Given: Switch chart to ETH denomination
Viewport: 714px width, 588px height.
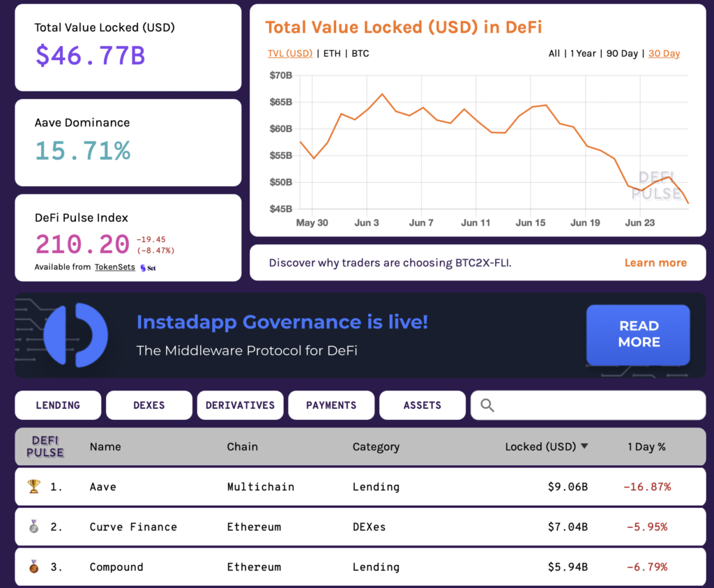Looking at the screenshot, I should coord(332,54).
